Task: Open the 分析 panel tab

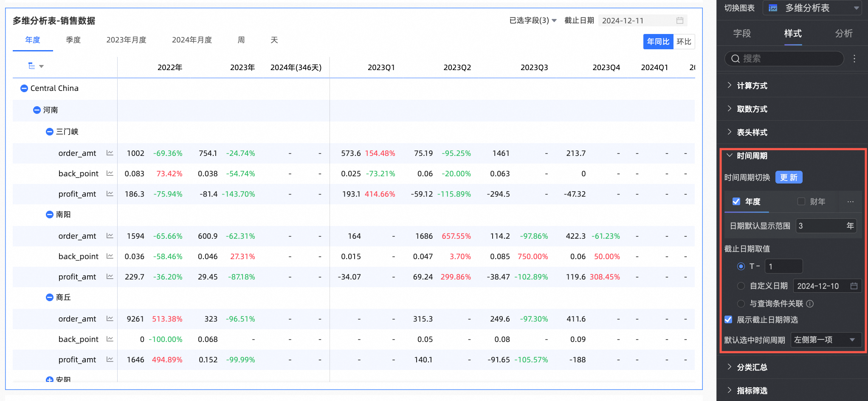Action: tap(844, 34)
